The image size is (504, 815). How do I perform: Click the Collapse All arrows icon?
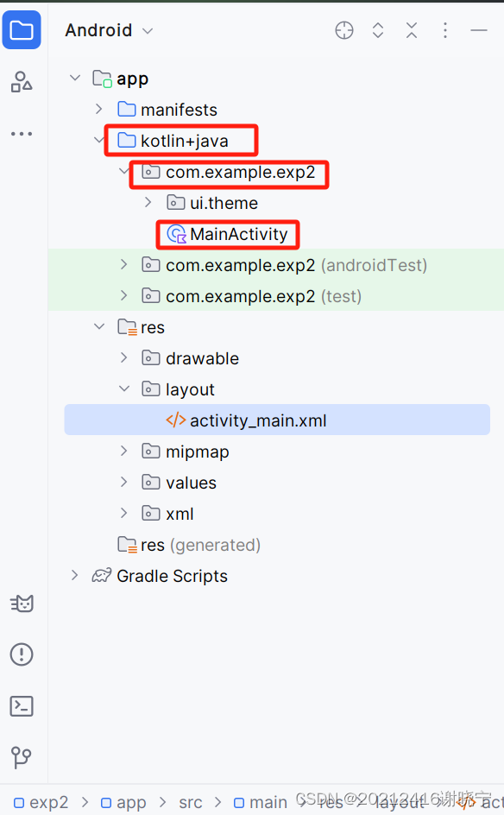point(412,30)
